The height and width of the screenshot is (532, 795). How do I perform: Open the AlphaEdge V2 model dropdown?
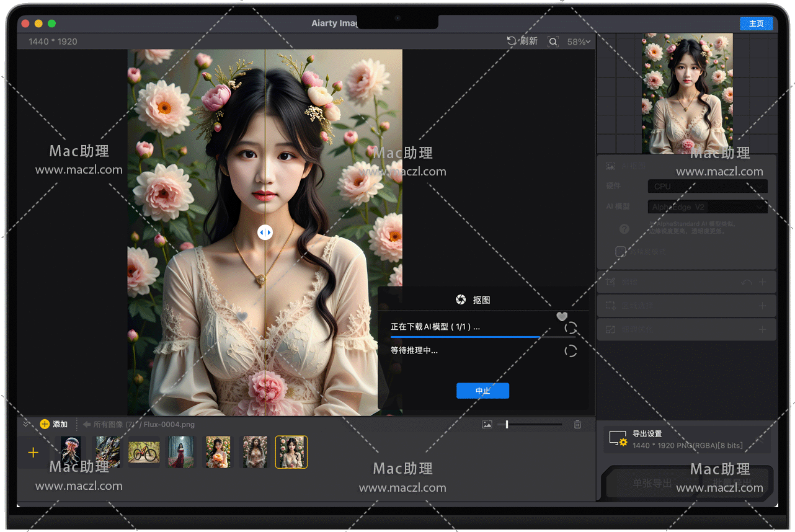click(708, 207)
